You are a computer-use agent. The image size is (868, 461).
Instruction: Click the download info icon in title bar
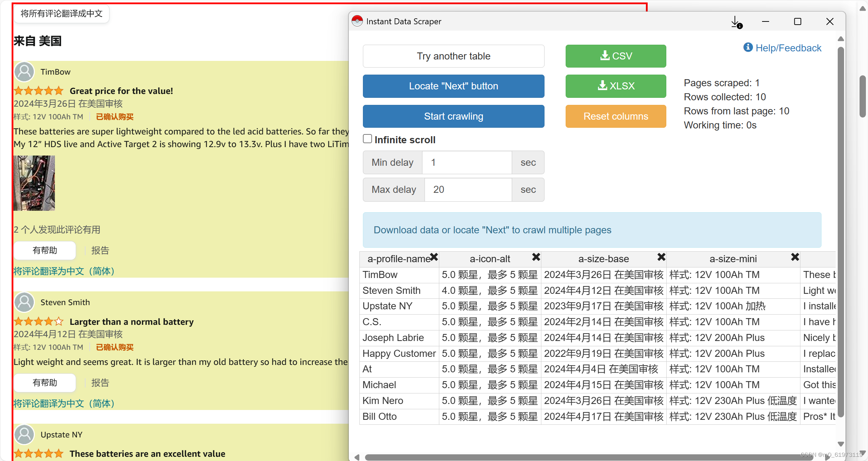736,22
